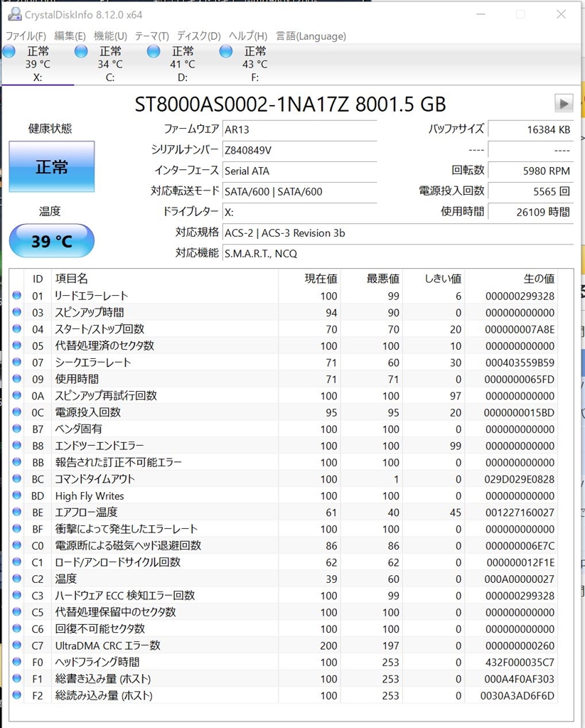The height and width of the screenshot is (728, 585).
Task: Open the テーマ(T) menu
Action: coord(152,36)
